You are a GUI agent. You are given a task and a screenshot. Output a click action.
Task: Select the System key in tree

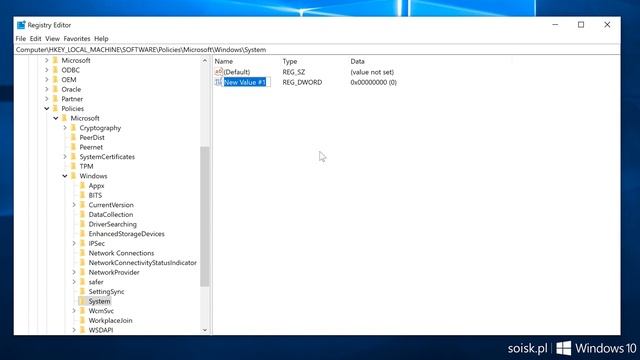pyautogui.click(x=99, y=301)
